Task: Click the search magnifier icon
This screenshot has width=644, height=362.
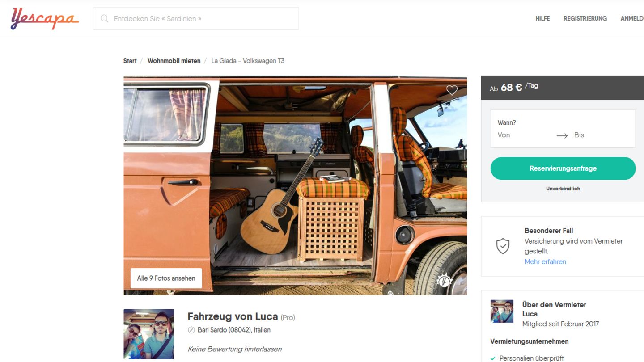Action: 105,19
